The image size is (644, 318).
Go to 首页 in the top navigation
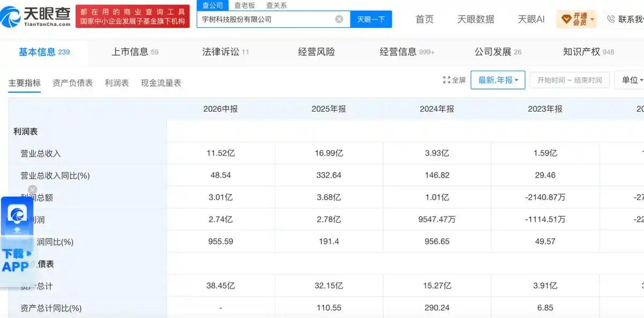[x=425, y=19]
